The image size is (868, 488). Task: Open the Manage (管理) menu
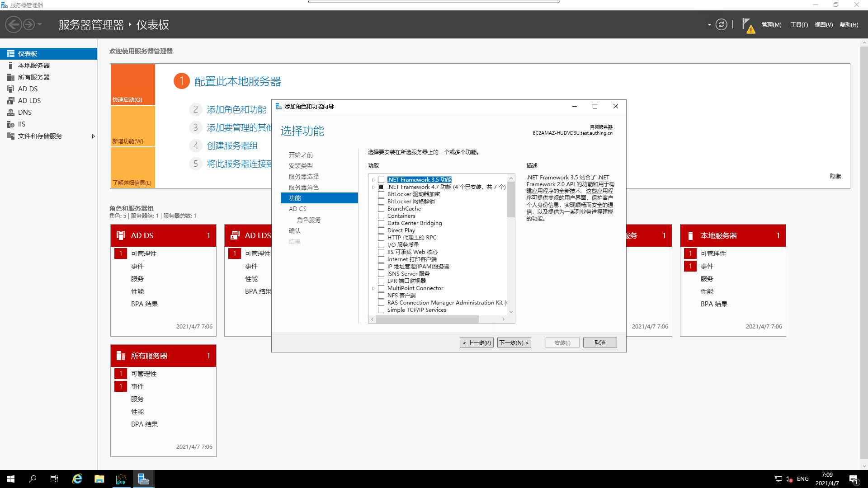click(x=771, y=25)
